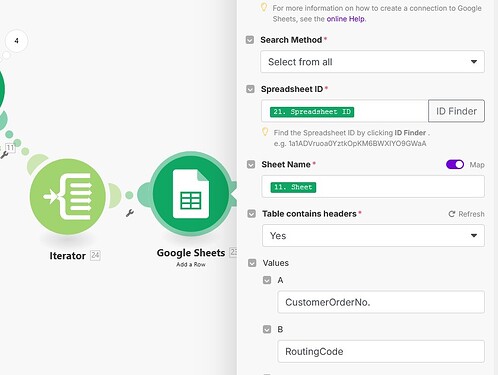Toggle checkbox next to column A value

[267, 280]
